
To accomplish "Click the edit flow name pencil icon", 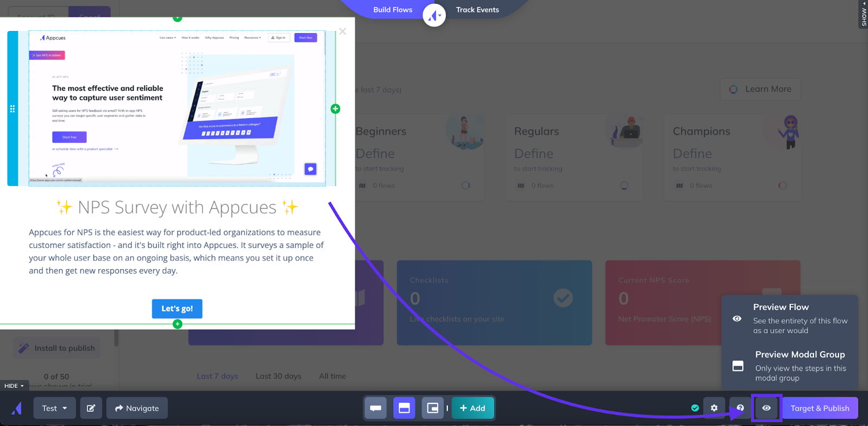I will tap(91, 408).
